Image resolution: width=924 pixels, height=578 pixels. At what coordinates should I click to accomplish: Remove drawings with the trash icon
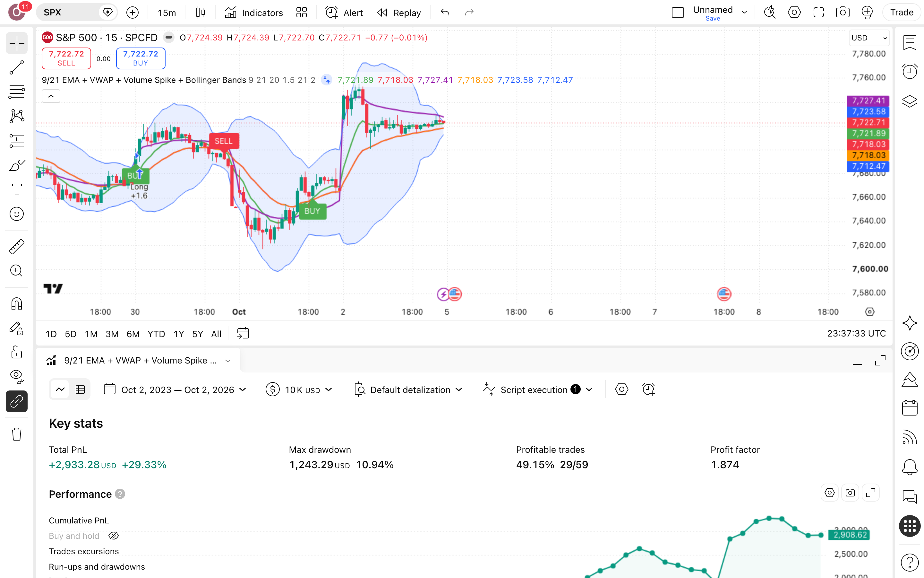click(x=16, y=434)
